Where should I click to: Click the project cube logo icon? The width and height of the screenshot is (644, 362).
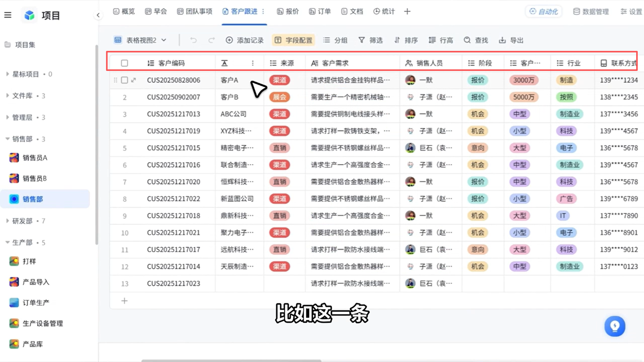point(29,15)
